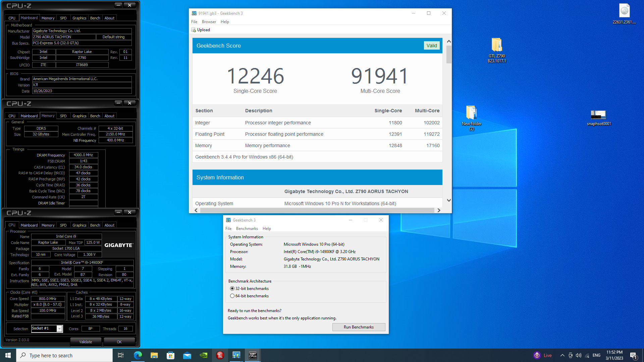644x362 pixels.
Task: Open Benchmarks menu in Geekbench 3 window
Action: [247, 229]
